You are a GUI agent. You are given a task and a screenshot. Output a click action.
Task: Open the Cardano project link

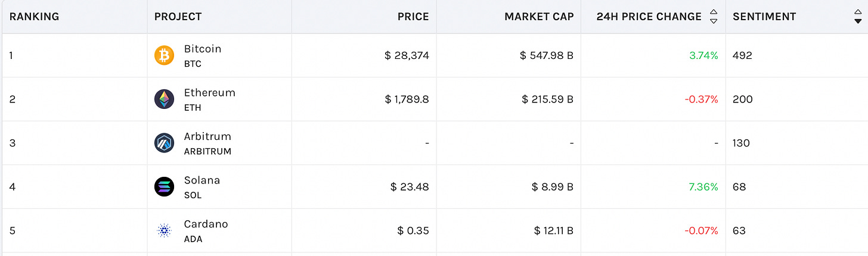click(206, 224)
